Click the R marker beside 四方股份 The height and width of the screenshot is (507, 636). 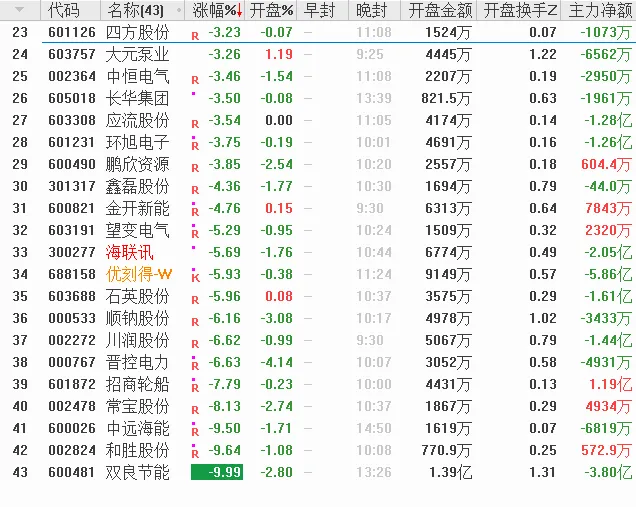click(195, 37)
